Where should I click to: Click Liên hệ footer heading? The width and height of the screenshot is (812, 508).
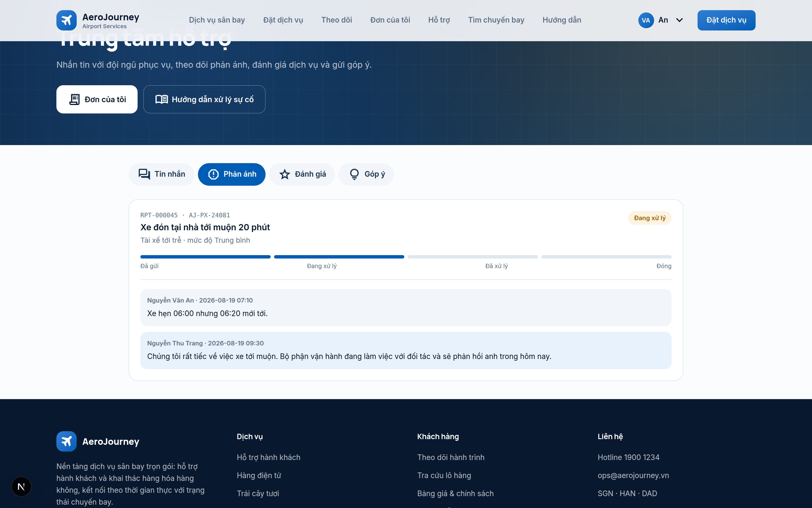tap(610, 436)
